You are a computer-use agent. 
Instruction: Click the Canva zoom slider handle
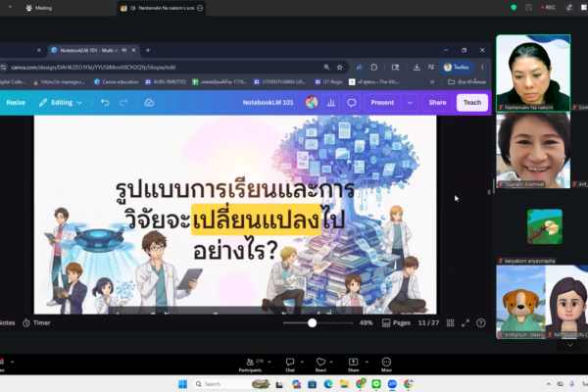coord(312,323)
